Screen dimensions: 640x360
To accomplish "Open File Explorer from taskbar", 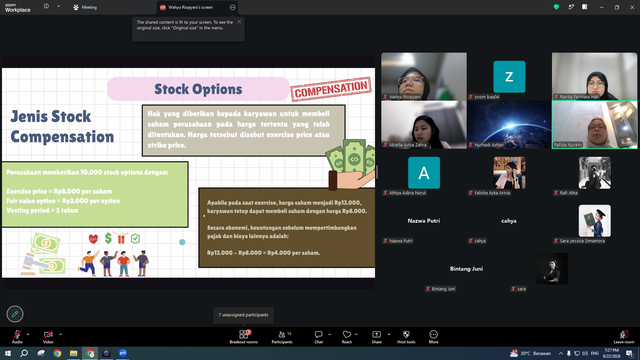I will pyautogui.click(x=73, y=353).
